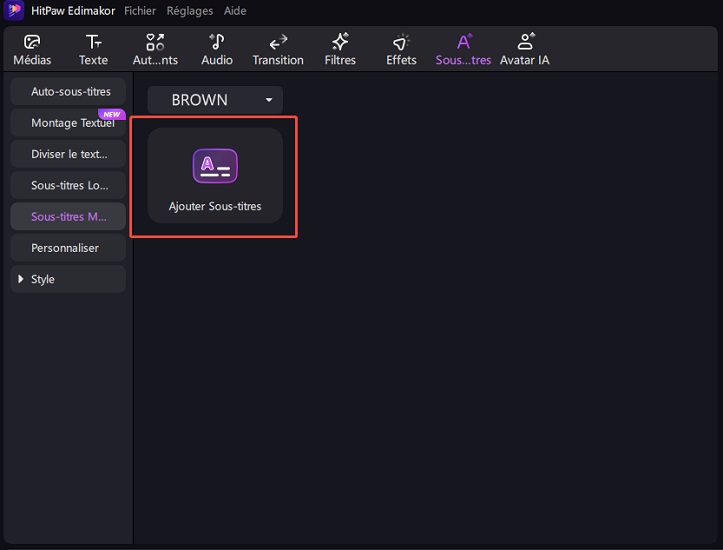723x550 pixels.
Task: Select Sous-titres Lo... option
Action: [x=68, y=185]
